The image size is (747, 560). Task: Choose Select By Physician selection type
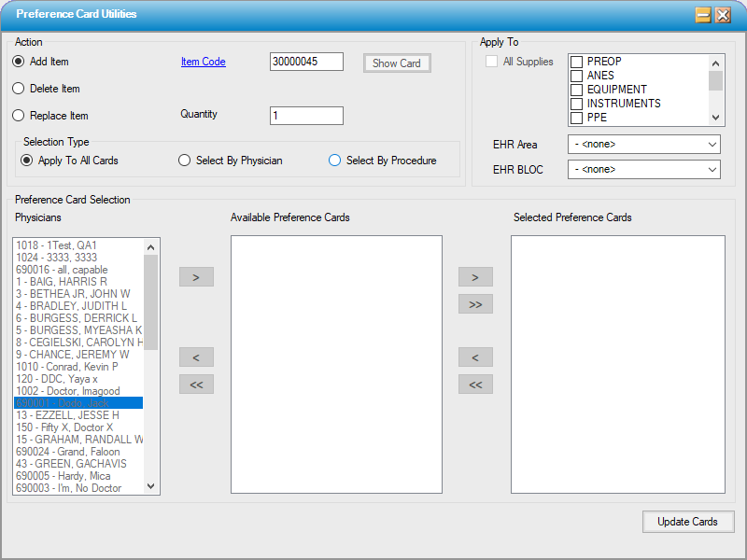[185, 161]
